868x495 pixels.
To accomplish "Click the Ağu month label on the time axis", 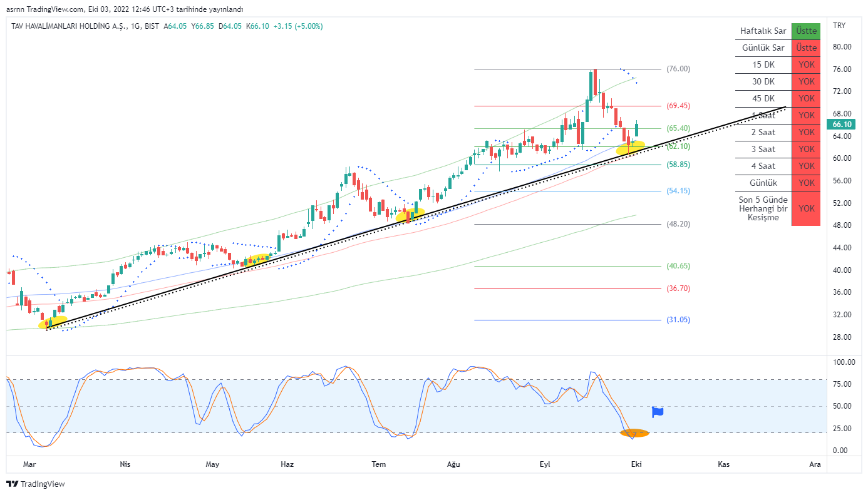I will [x=453, y=464].
